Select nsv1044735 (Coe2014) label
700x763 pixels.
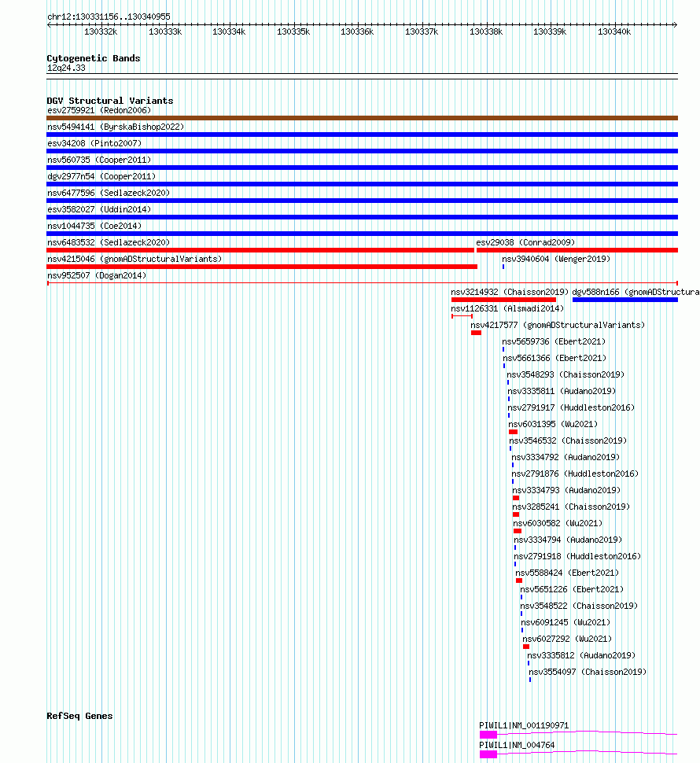(94, 227)
